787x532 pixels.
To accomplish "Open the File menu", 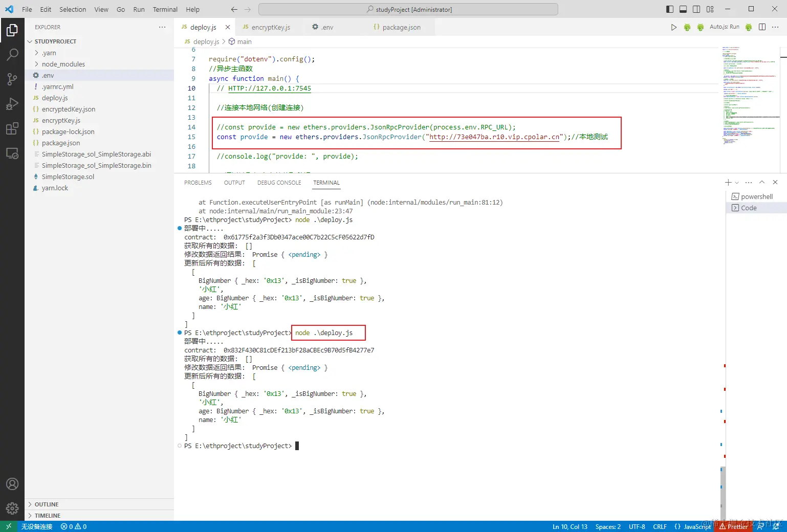I will pos(27,9).
